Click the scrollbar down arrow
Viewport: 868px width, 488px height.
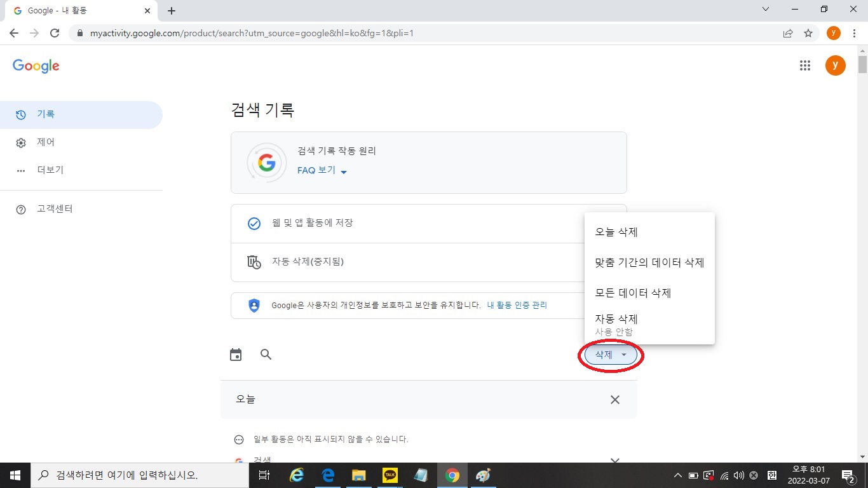(x=862, y=457)
